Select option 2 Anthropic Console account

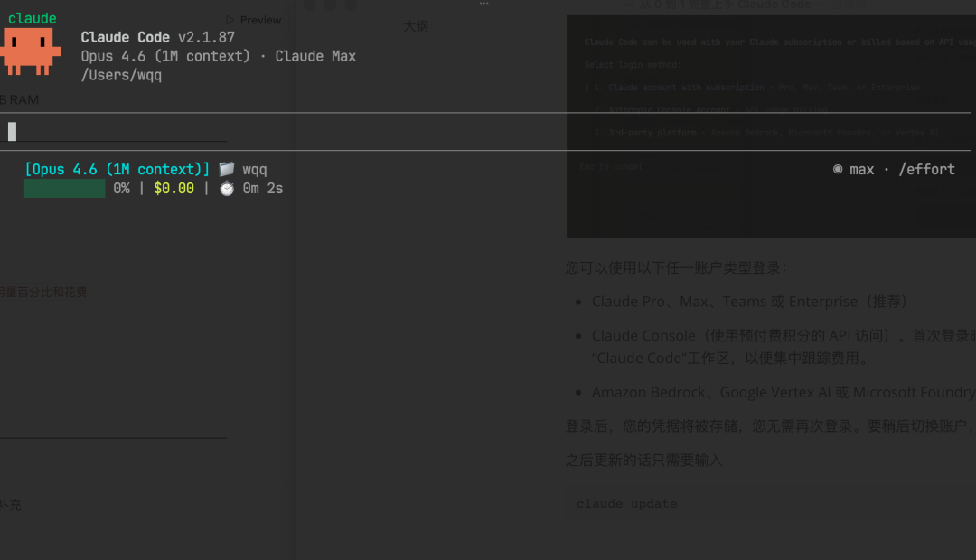coord(711,109)
